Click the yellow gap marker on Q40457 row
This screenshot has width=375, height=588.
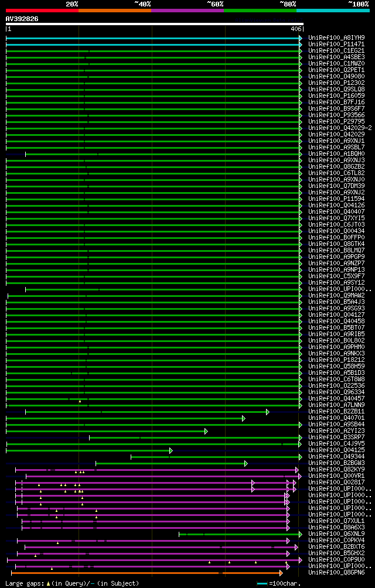click(80, 401)
